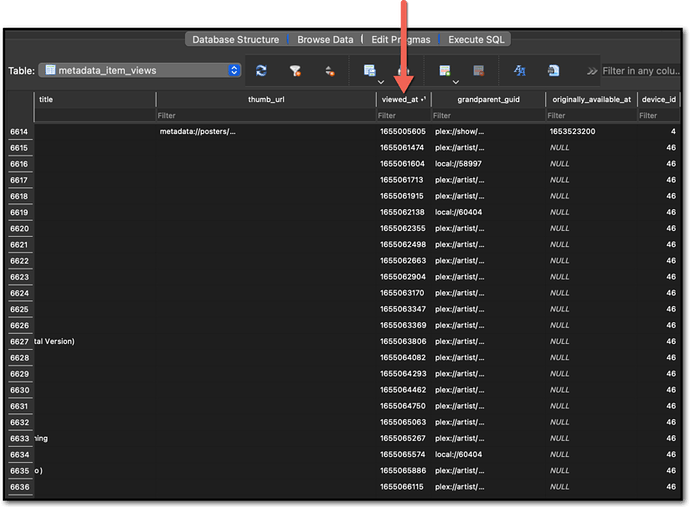This screenshot has width=690, height=507.
Task: Click the viewed_at cell 1655061474
Action: pos(404,148)
